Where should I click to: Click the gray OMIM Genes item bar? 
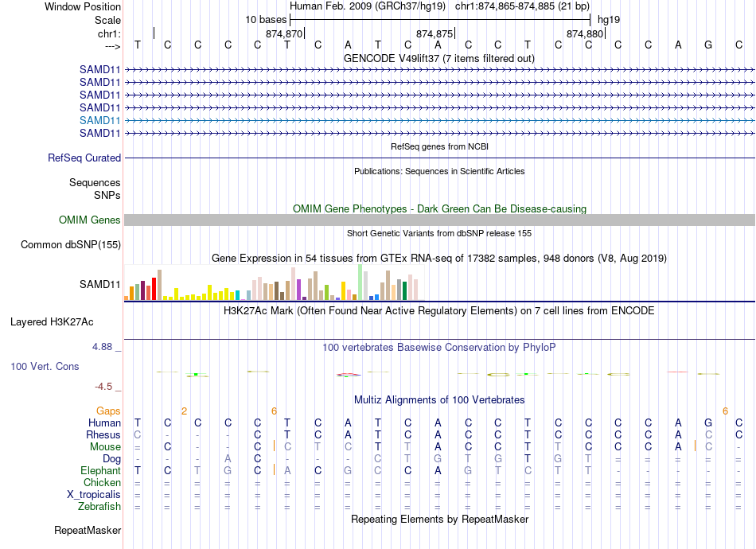439,220
